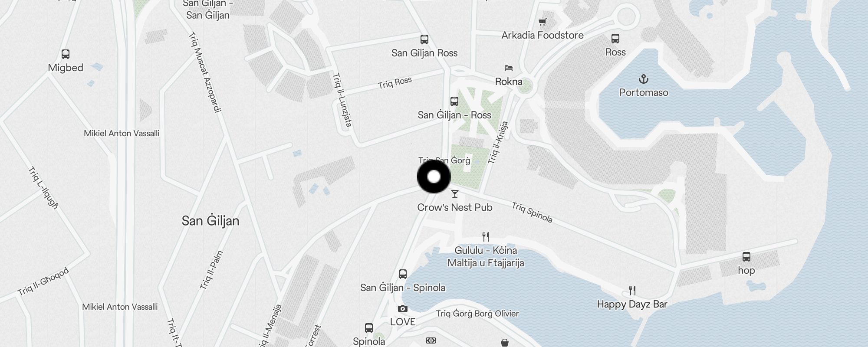Image resolution: width=868 pixels, height=347 pixels.
Task: Click the LOVE monument camera icon
Action: tap(403, 309)
